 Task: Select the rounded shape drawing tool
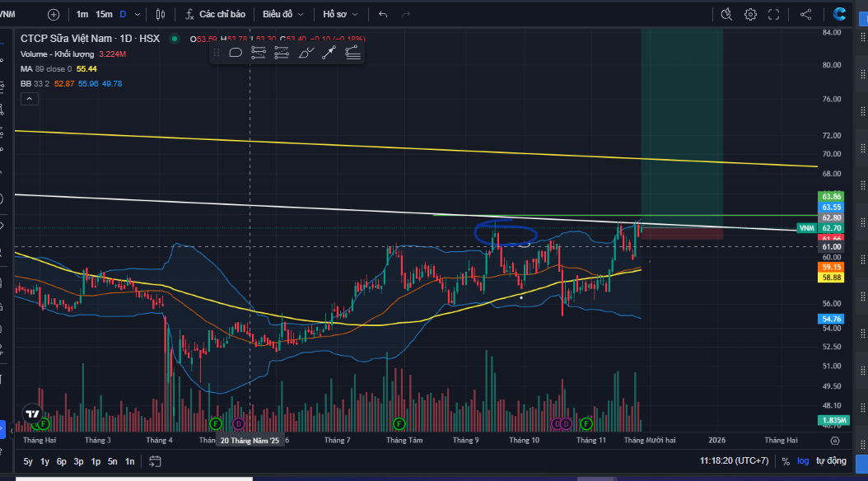(236, 53)
